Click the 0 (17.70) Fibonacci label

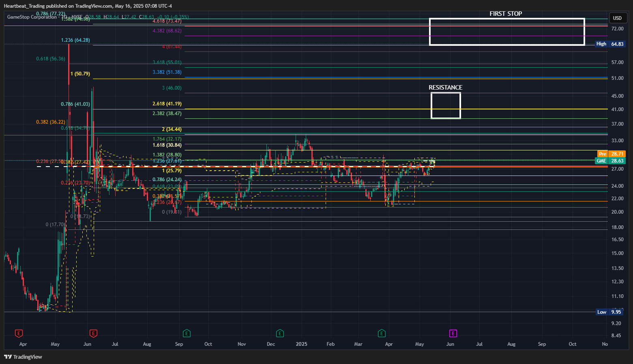[x=55, y=225]
